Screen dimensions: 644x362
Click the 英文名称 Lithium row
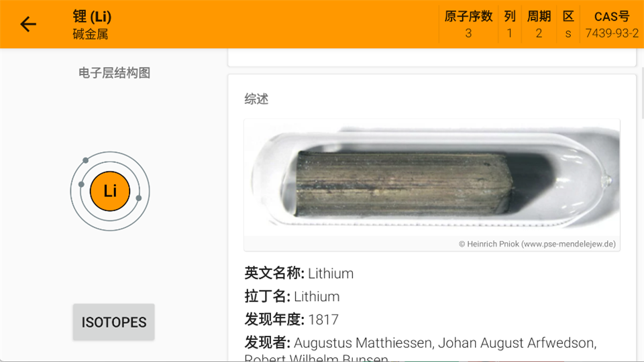pos(299,274)
